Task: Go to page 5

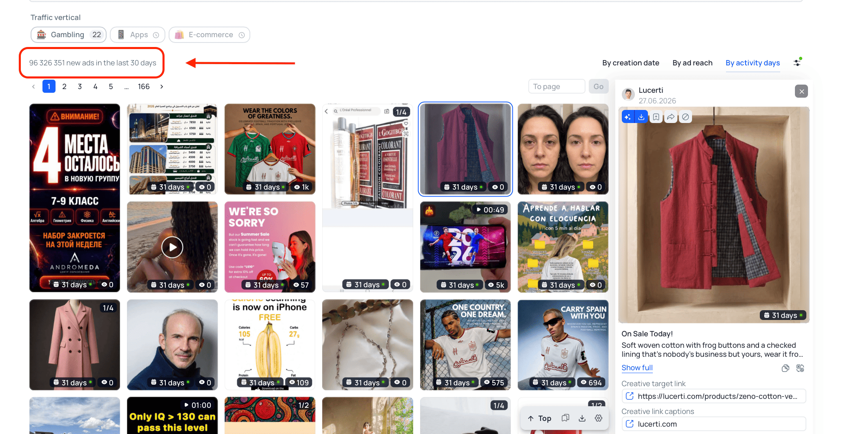Action: pyautogui.click(x=111, y=87)
